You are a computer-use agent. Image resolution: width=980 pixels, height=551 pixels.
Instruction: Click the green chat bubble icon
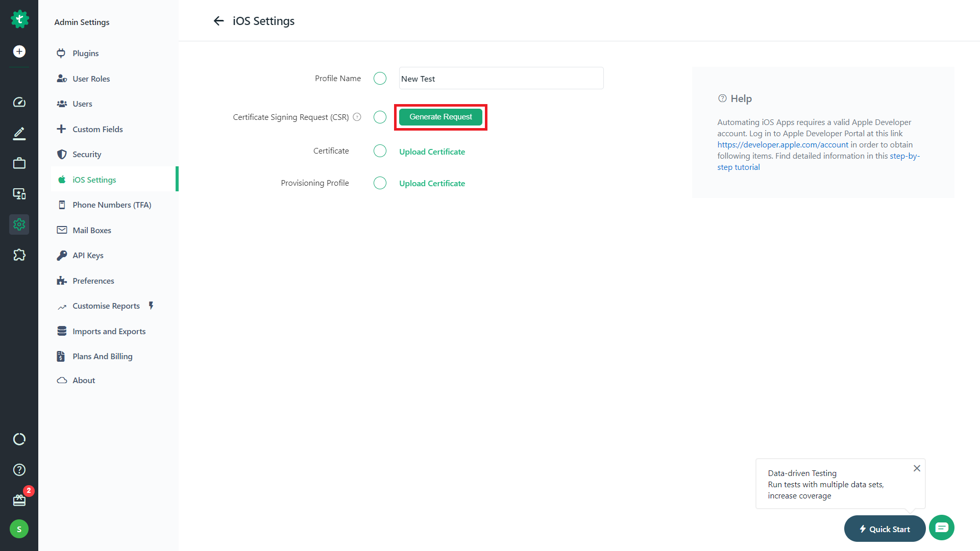(942, 528)
